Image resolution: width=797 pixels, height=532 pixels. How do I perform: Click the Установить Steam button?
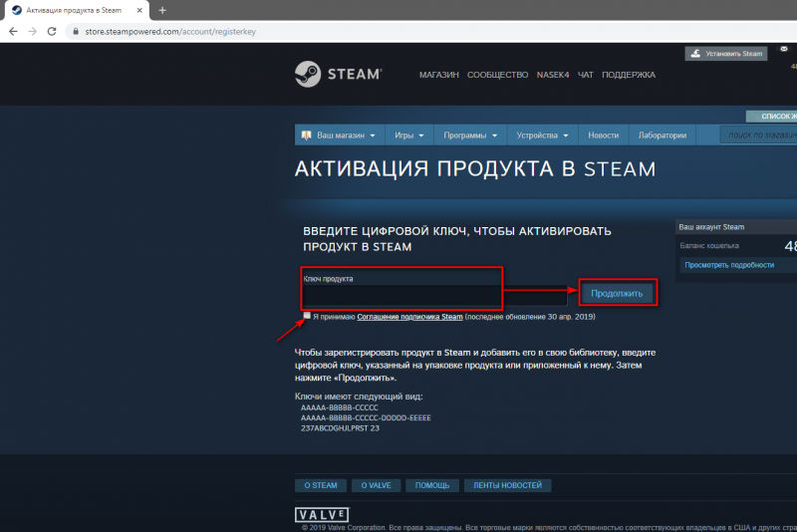(x=726, y=54)
